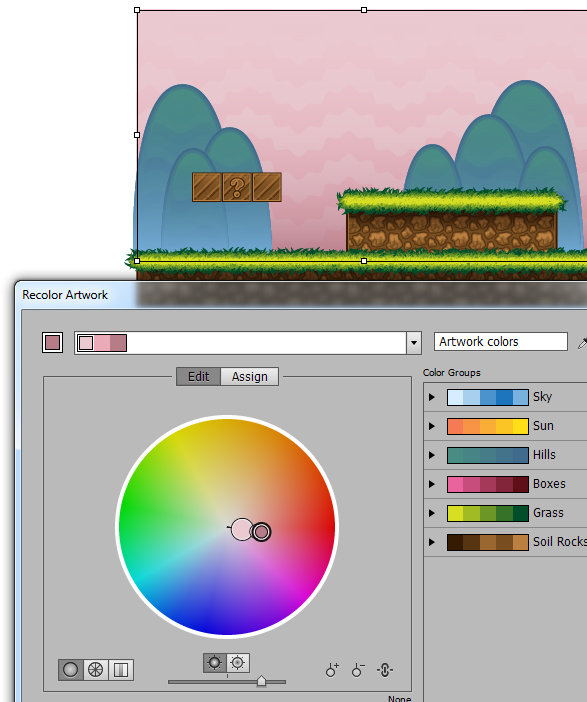The width and height of the screenshot is (587, 702).
Task: Expand the Grass color group
Action: tap(432, 513)
